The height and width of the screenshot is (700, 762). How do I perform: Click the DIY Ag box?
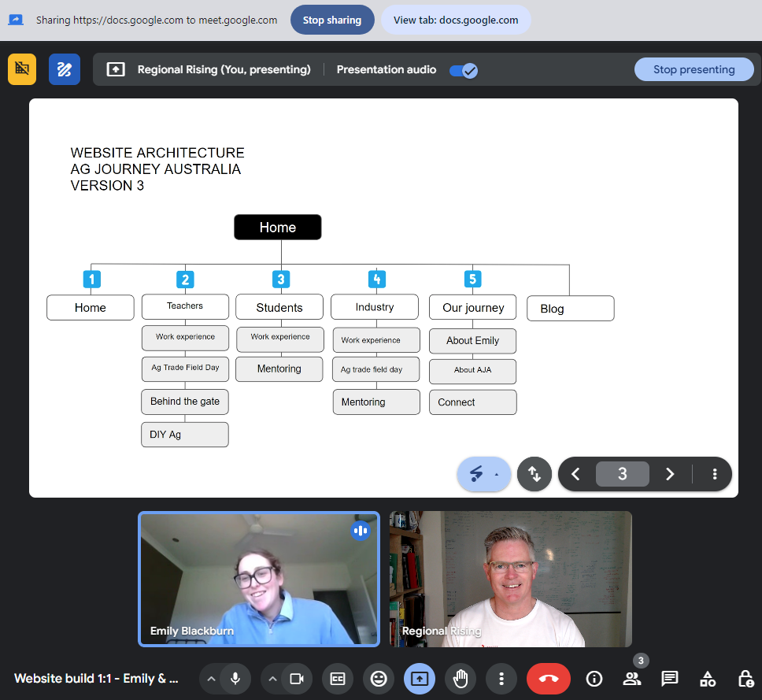185,435
